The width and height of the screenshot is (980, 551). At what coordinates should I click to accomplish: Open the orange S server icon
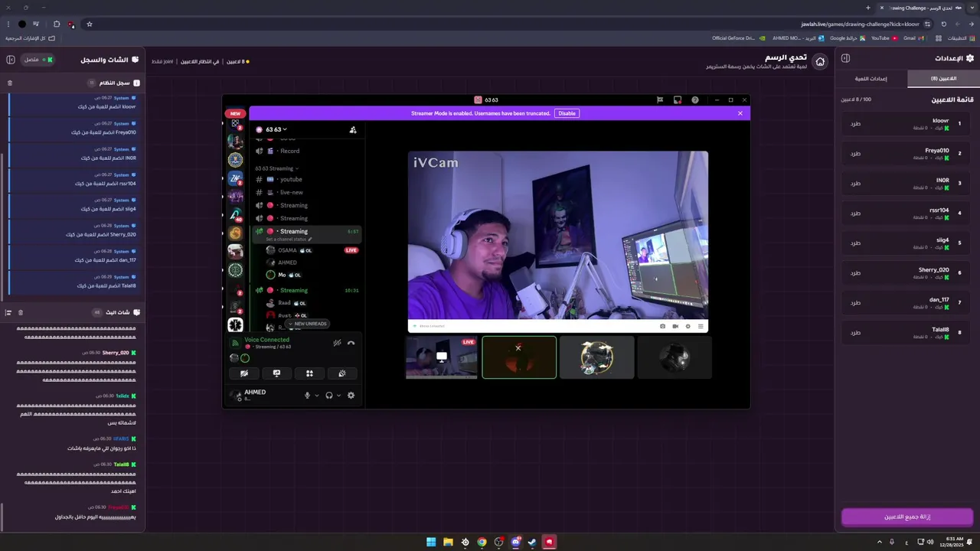(x=235, y=233)
